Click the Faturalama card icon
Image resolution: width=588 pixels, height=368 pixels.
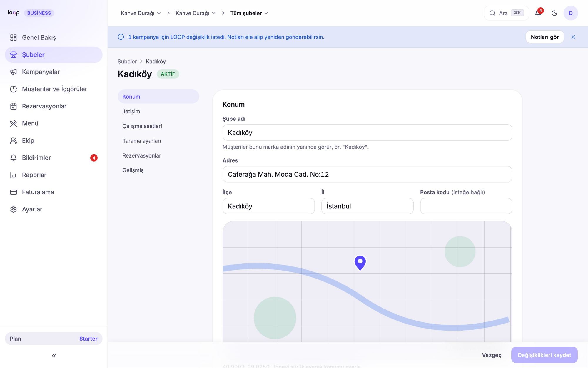[x=14, y=192]
